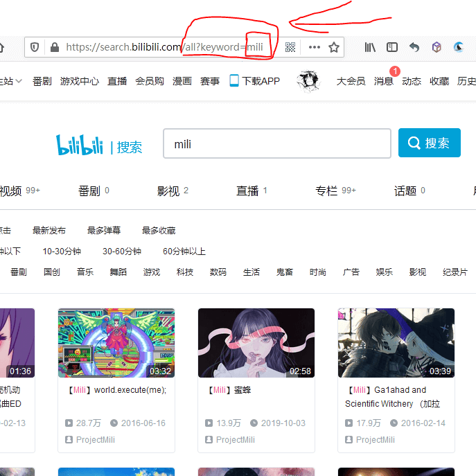Viewport: 476px width, 476px height.
Task: Open page actions three-dot menu
Action: coord(314,47)
